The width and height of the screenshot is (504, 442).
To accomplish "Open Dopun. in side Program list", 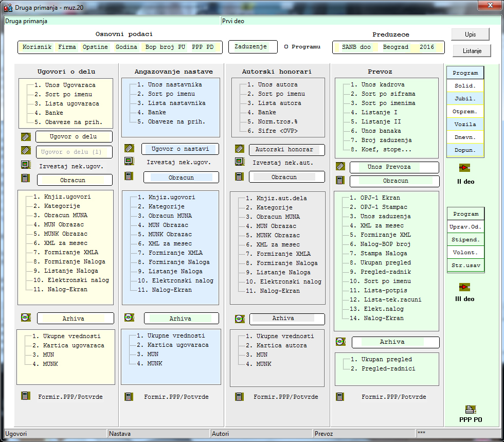I will [465, 150].
